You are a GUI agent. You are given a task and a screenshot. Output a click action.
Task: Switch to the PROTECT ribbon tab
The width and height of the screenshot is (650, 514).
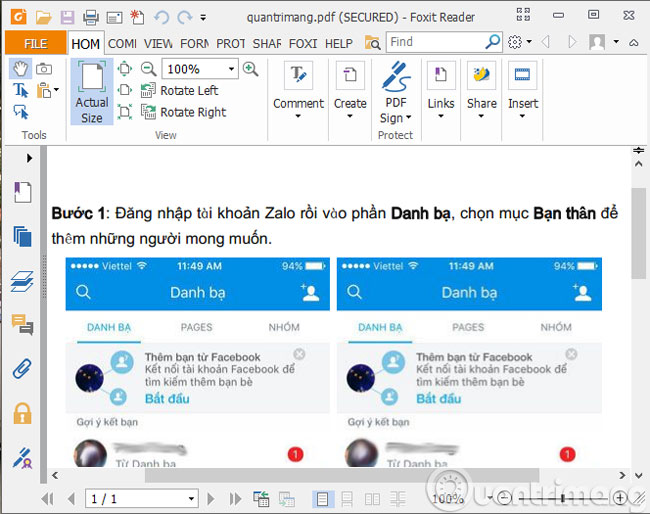click(231, 43)
